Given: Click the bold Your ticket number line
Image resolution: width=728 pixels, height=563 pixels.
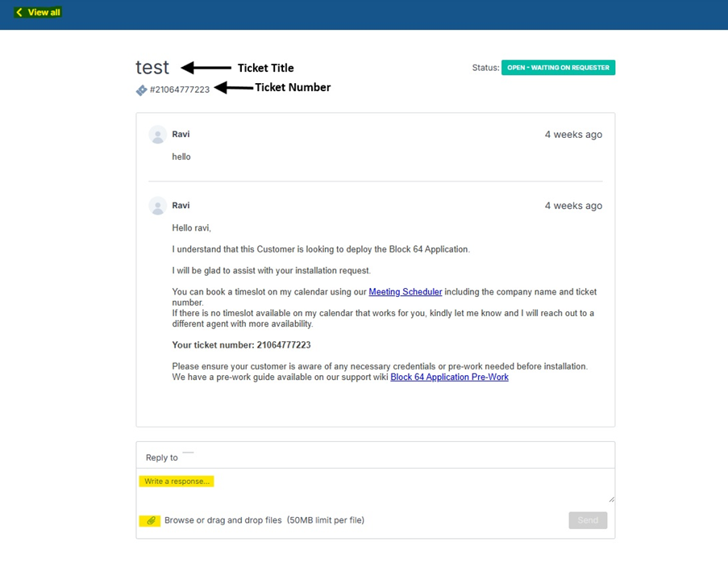Looking at the screenshot, I should click(x=241, y=344).
